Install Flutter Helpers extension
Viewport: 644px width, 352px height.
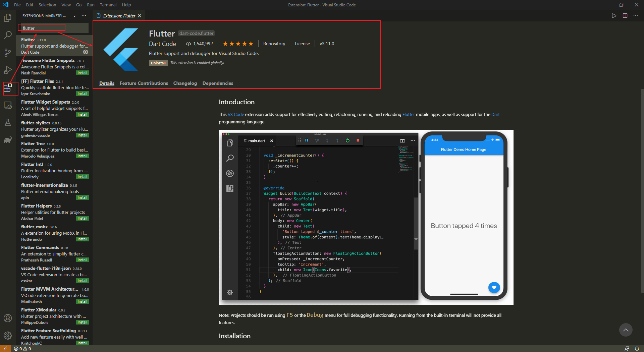[82, 218]
